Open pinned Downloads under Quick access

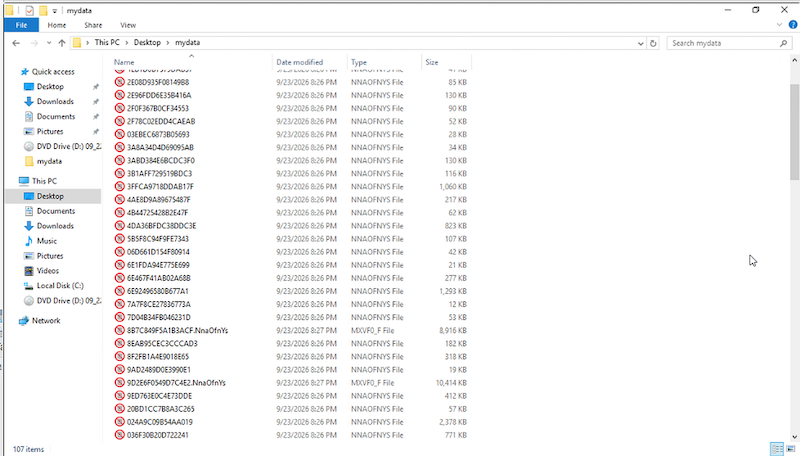click(55, 102)
